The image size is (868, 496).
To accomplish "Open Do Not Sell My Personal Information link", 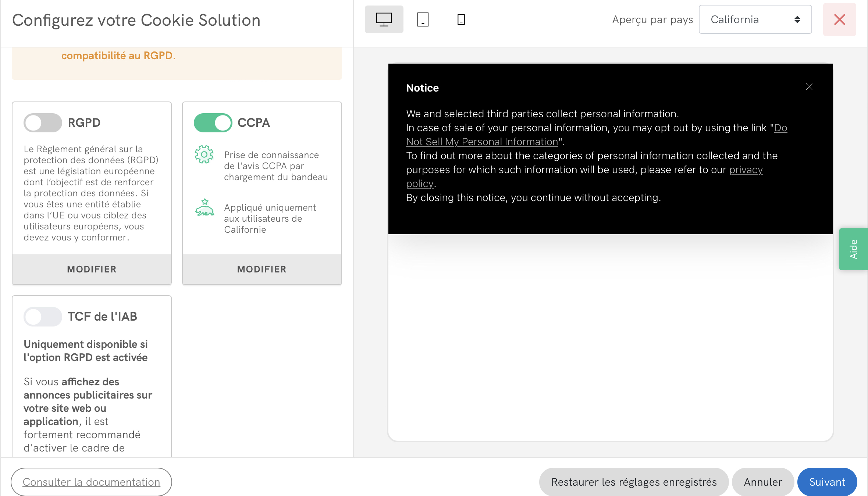I will point(482,142).
